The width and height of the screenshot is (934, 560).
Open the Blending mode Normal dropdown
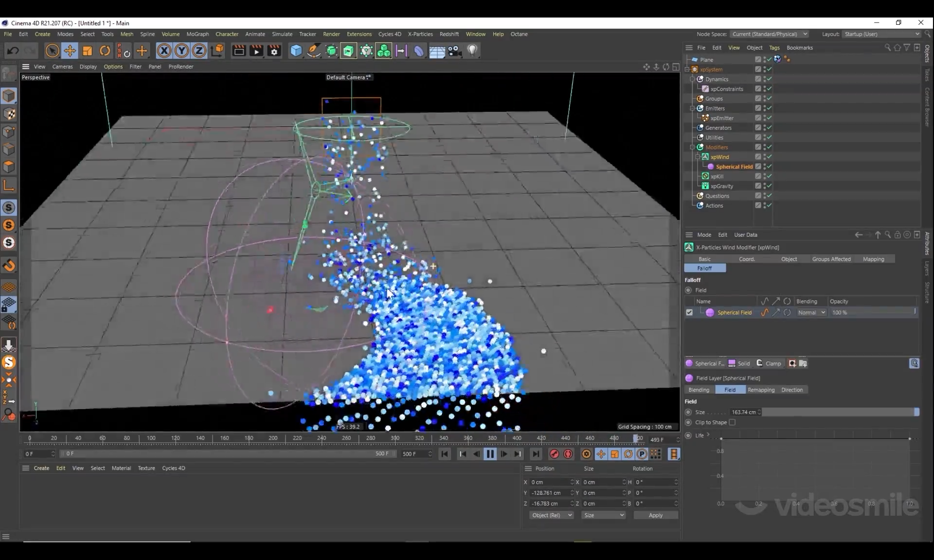coord(811,312)
